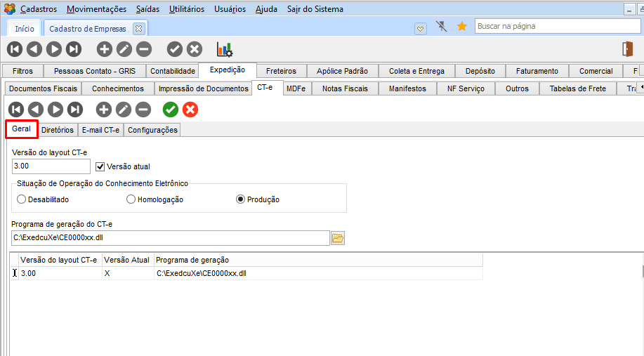Open the Documentos Fiscais sub-tab

coord(43,88)
